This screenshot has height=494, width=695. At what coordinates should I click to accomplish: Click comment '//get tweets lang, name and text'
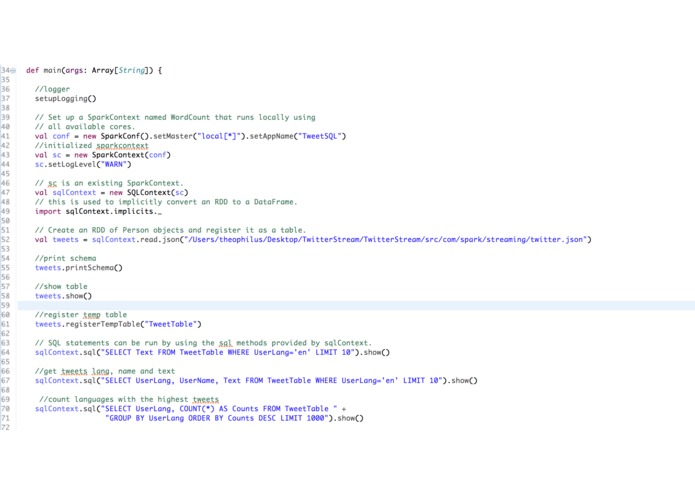tap(105, 371)
